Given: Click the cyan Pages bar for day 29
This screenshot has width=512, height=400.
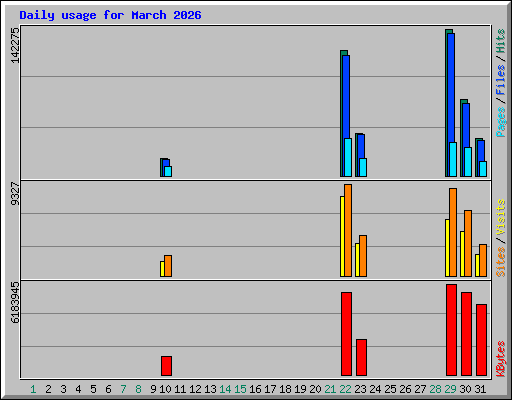Looking at the screenshot, I should [x=453, y=159].
